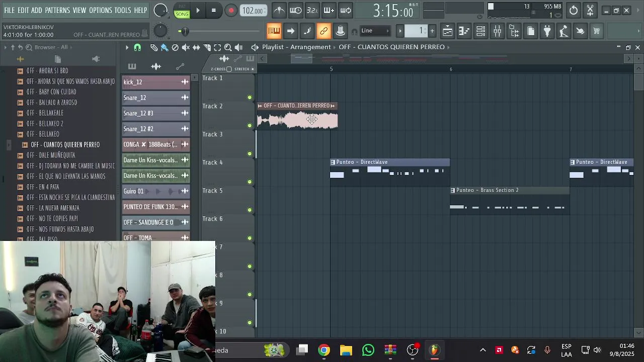Toggle the link/multilink to controllers icon

pos(324,31)
